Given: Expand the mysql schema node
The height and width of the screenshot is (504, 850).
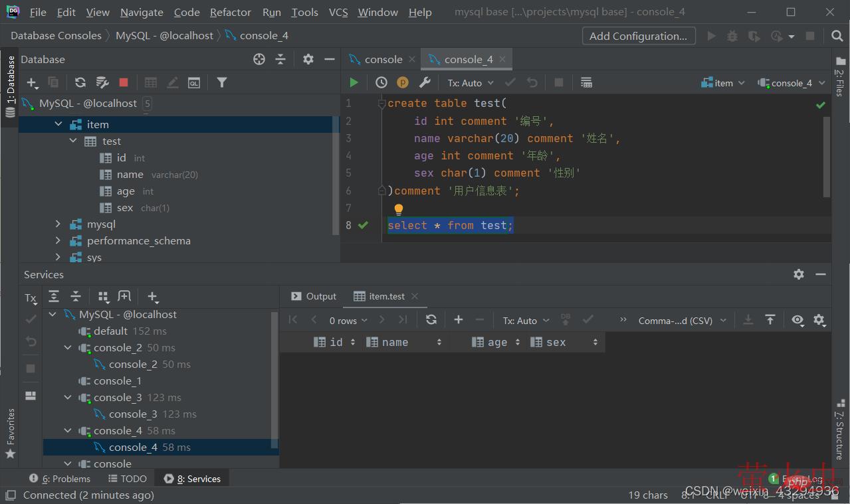Looking at the screenshot, I should [58, 224].
